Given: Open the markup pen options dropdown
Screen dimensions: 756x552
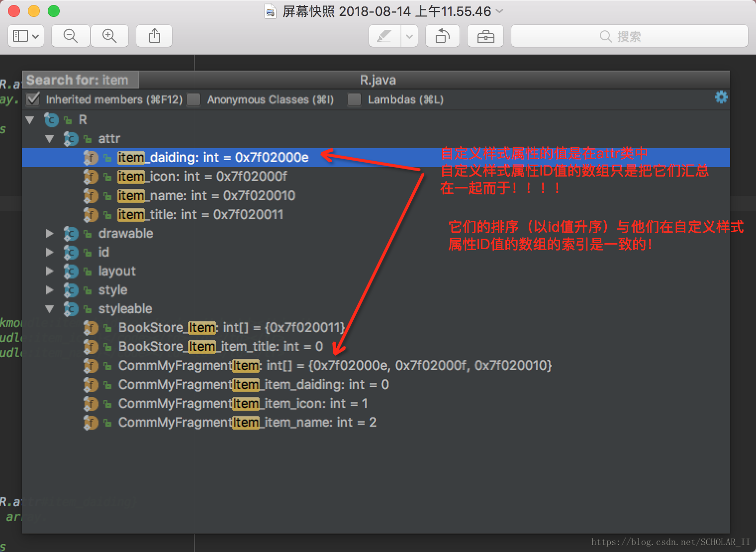Looking at the screenshot, I should [409, 36].
